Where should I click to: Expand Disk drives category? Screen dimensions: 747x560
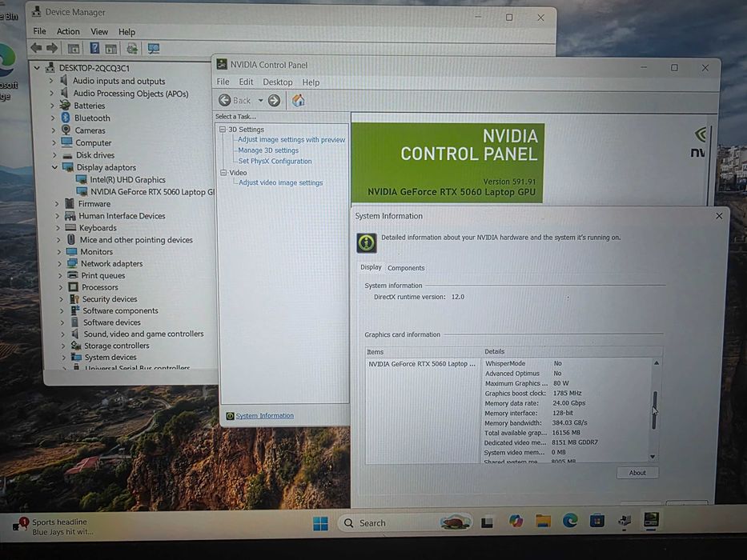[54, 155]
